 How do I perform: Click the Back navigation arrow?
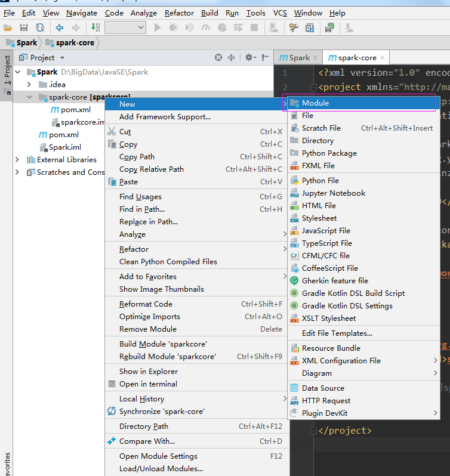(x=60, y=27)
